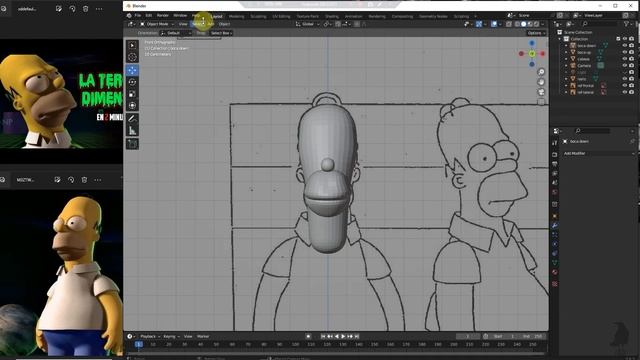Open the File menu
Image resolution: width=640 pixels, height=360 pixels.
pos(138,16)
